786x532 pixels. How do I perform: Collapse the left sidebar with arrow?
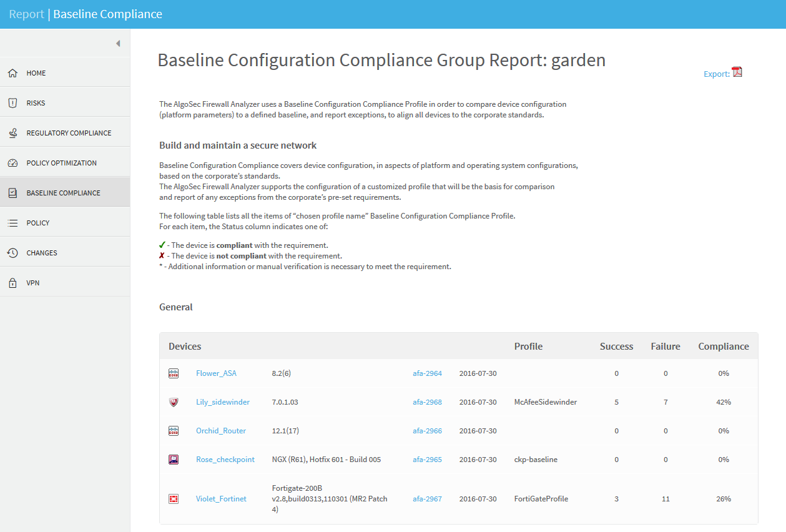click(x=117, y=43)
